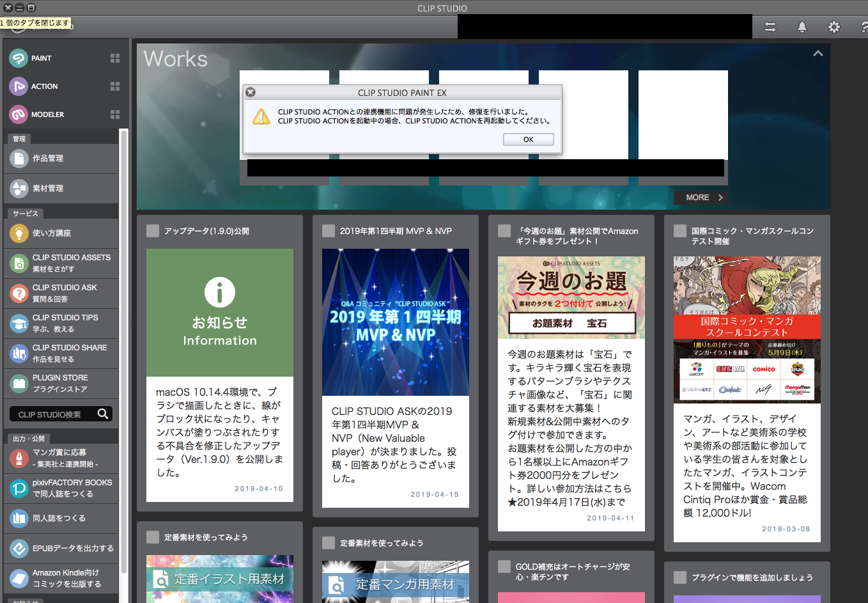
Task: Click the MORE button under Works
Action: point(702,198)
